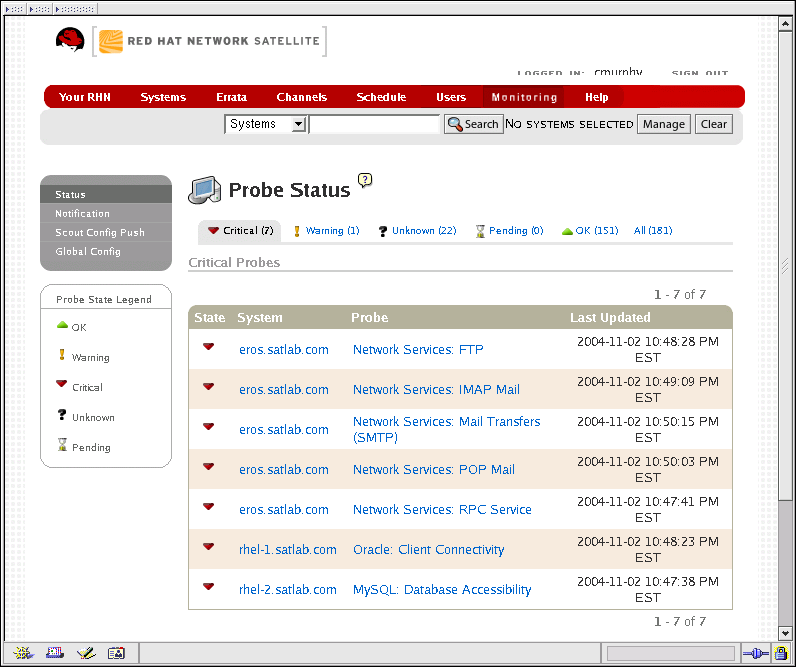Click the critical state icon for FTP probe
Image resolution: width=796 pixels, height=667 pixels.
(208, 346)
